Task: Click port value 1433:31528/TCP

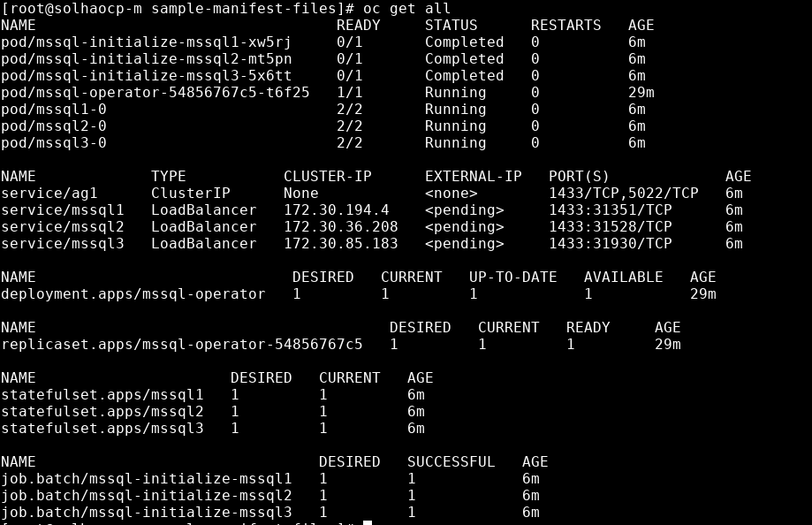Action: click(611, 227)
